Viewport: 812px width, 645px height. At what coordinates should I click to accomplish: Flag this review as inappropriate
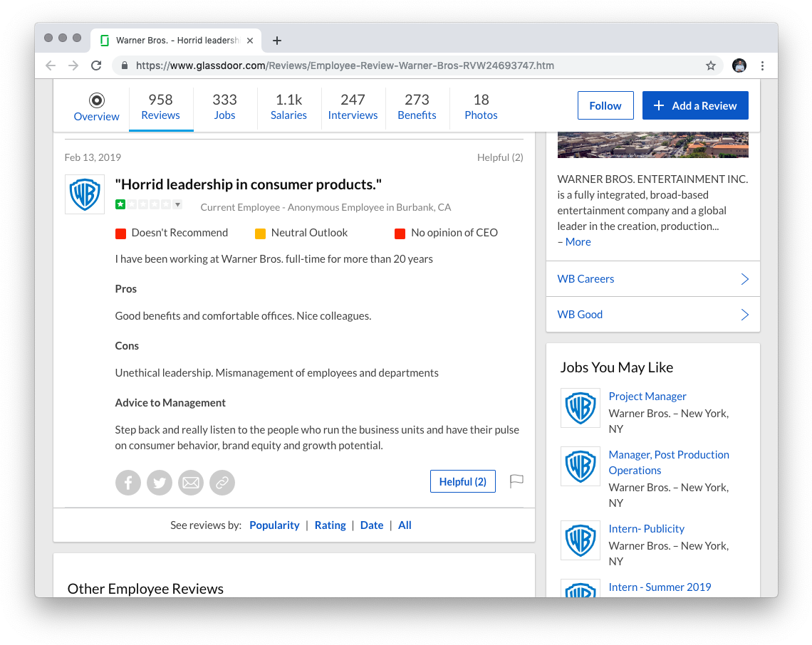pyautogui.click(x=516, y=482)
